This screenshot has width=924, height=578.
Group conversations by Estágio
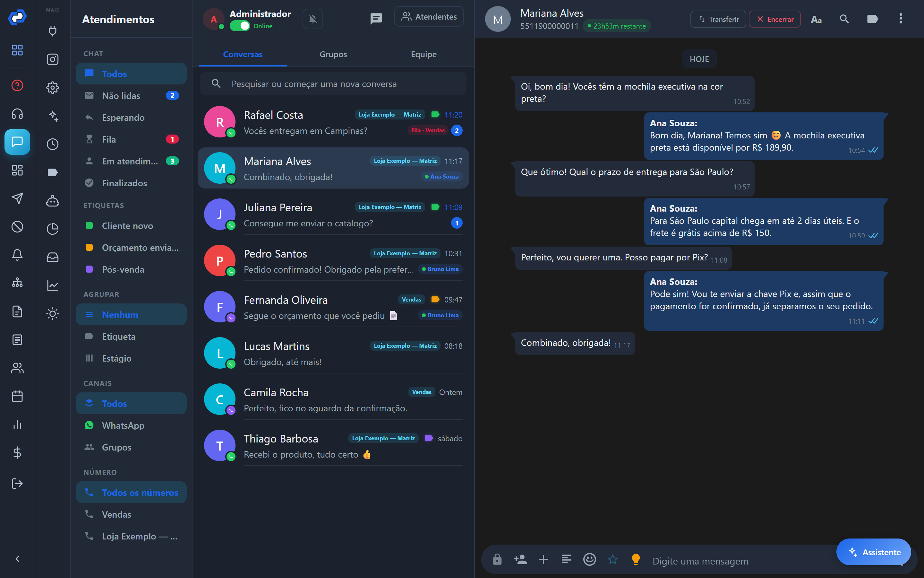tap(131, 358)
